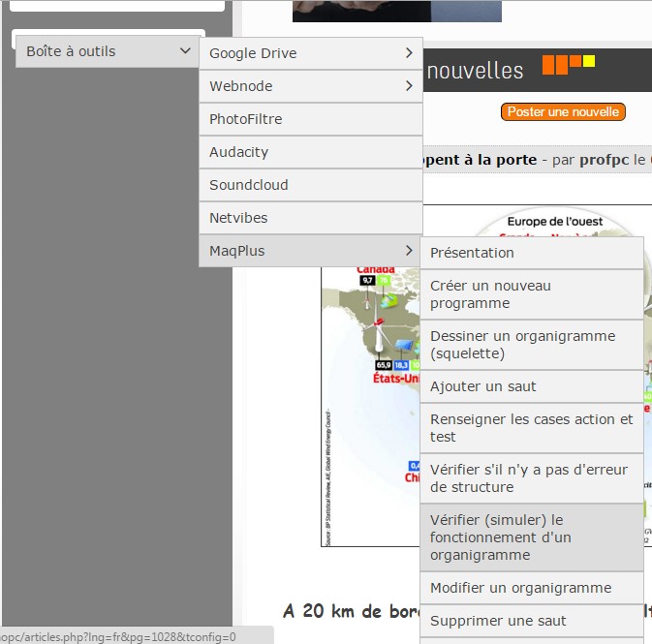Click the profpc author link
Screen dimensions: 652x644
605,160
